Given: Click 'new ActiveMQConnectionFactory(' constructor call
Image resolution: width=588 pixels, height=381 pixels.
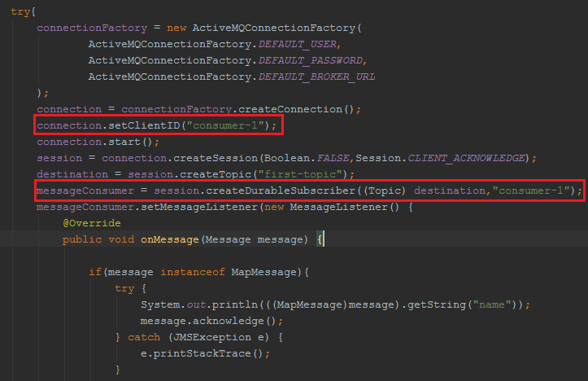Looking at the screenshot, I should [264, 28].
